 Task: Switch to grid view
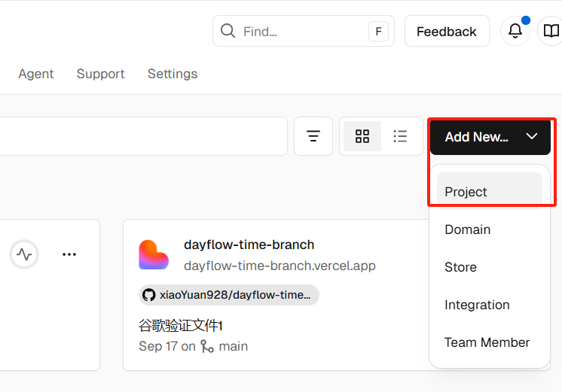tap(362, 136)
